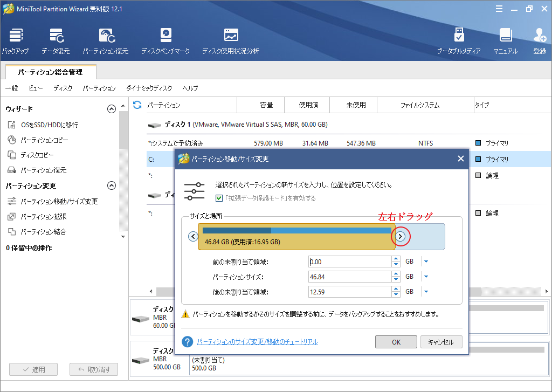Choose パーティション移動/サイズ変更 in sidebar
This screenshot has height=392, width=552.
point(53,201)
